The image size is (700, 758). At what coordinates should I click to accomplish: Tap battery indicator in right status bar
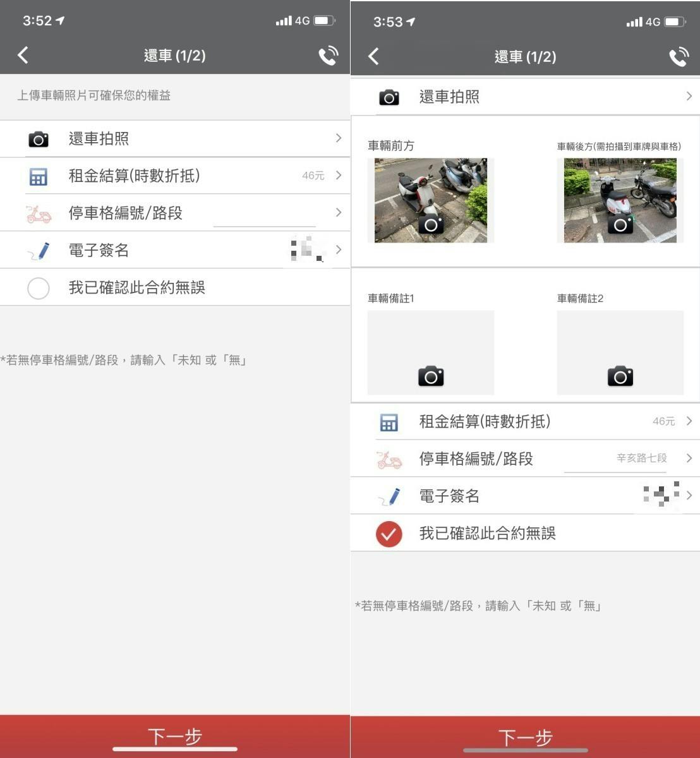[675, 22]
